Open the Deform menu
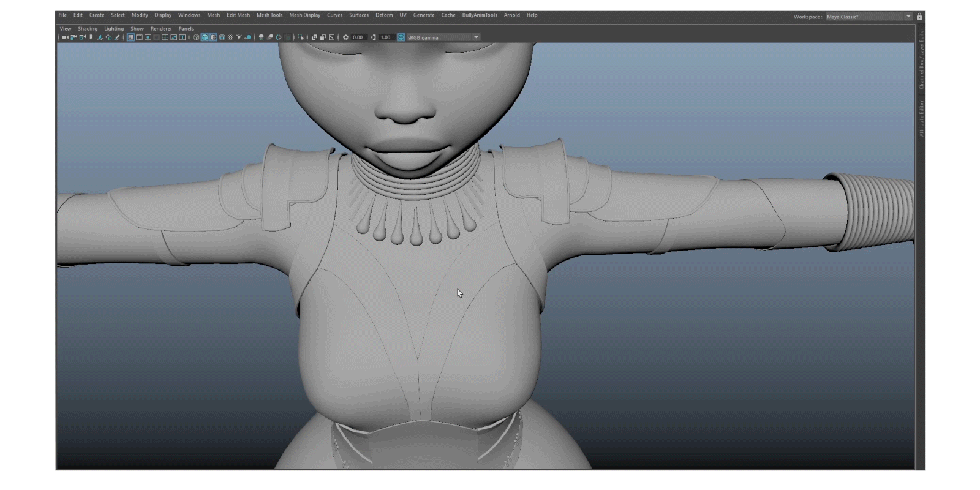Screen dimensions: 980x490 pyautogui.click(x=384, y=15)
